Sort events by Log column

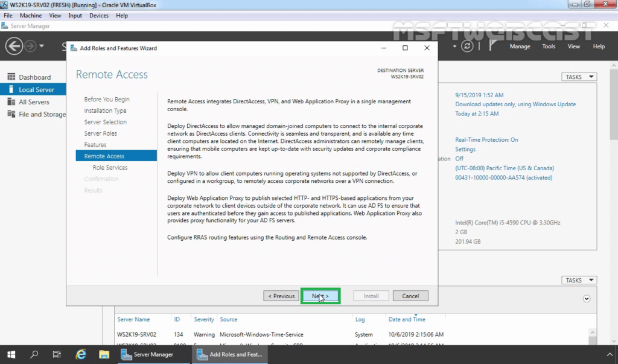360,319
